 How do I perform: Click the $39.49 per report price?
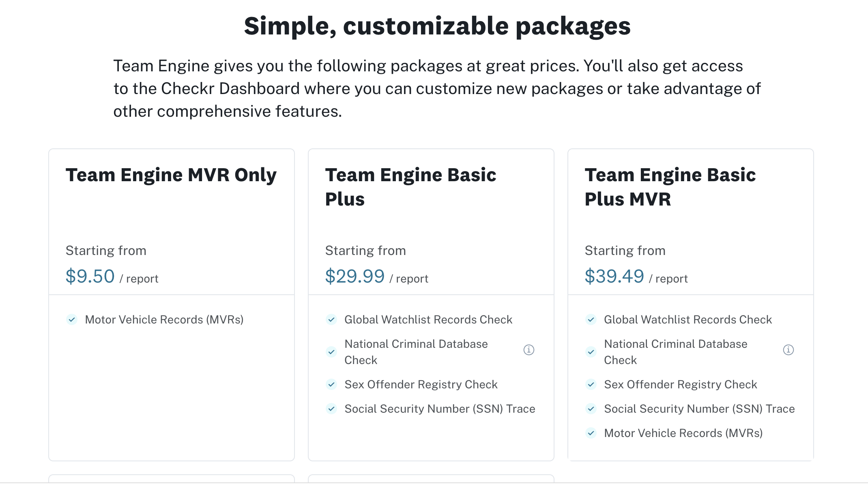(x=614, y=276)
